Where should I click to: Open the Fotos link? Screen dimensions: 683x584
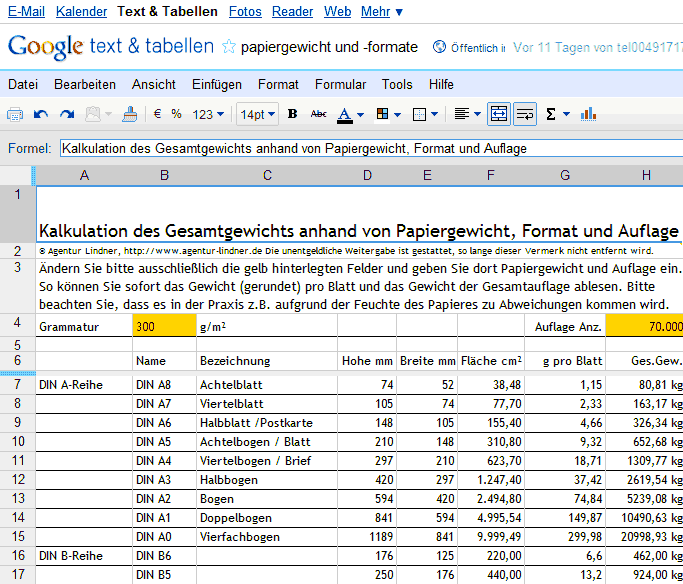coord(245,11)
